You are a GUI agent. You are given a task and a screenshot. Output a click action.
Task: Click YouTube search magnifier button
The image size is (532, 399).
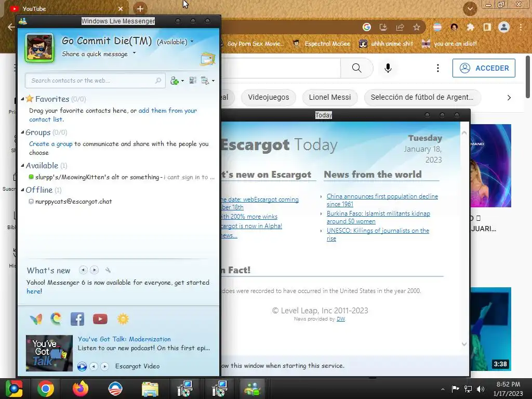click(x=356, y=68)
